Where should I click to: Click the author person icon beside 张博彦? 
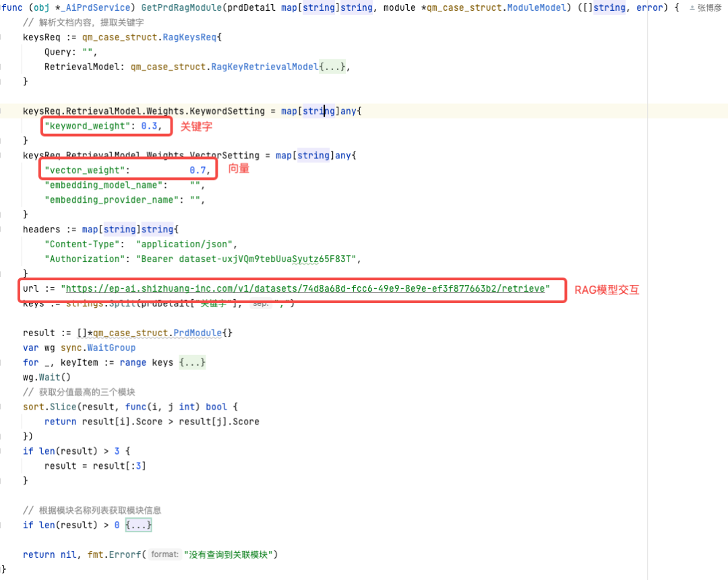[692, 8]
